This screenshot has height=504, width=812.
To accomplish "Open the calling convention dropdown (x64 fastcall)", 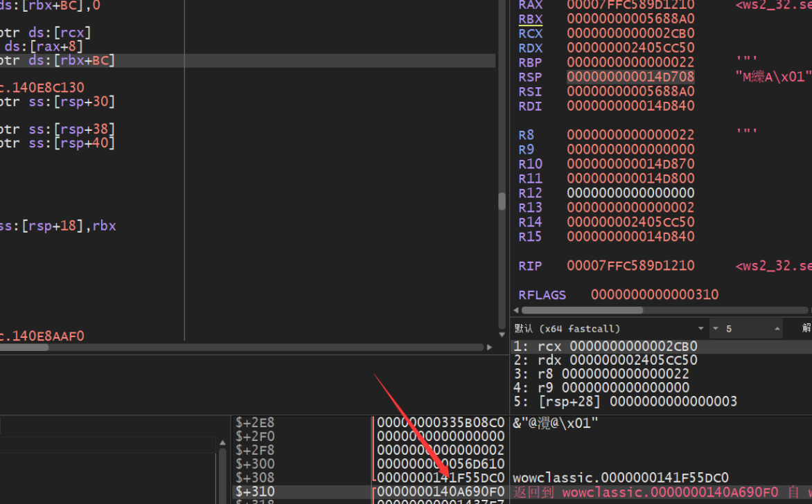I will (609, 329).
